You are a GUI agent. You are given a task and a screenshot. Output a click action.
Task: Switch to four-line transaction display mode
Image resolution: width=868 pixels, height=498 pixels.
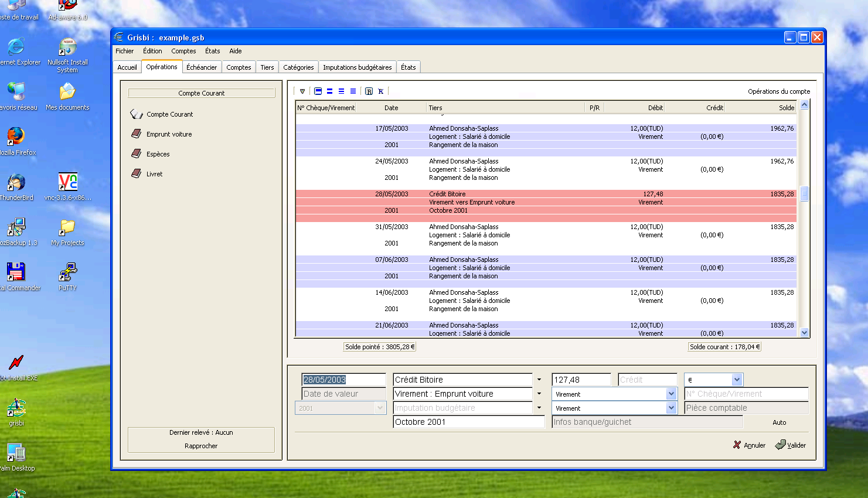pyautogui.click(x=353, y=91)
